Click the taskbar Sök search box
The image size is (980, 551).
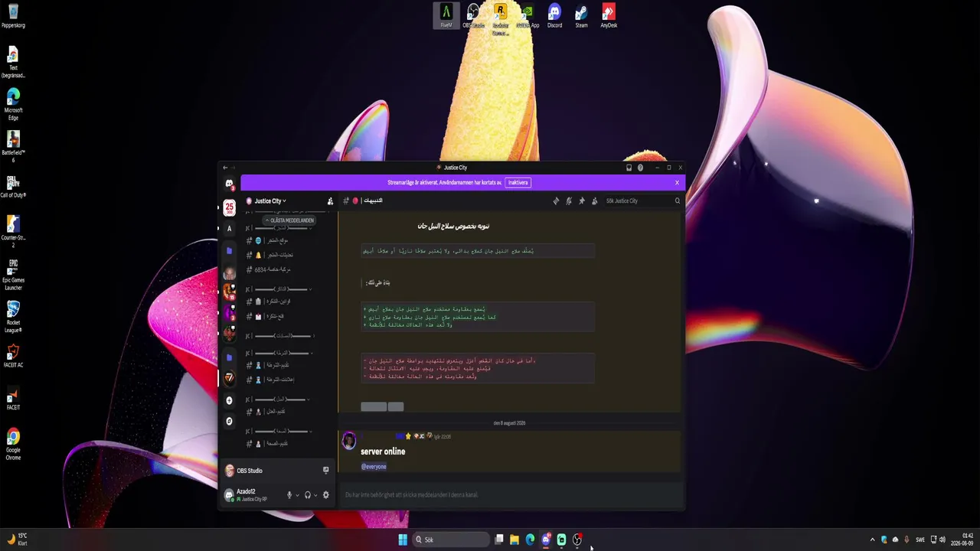(x=451, y=540)
